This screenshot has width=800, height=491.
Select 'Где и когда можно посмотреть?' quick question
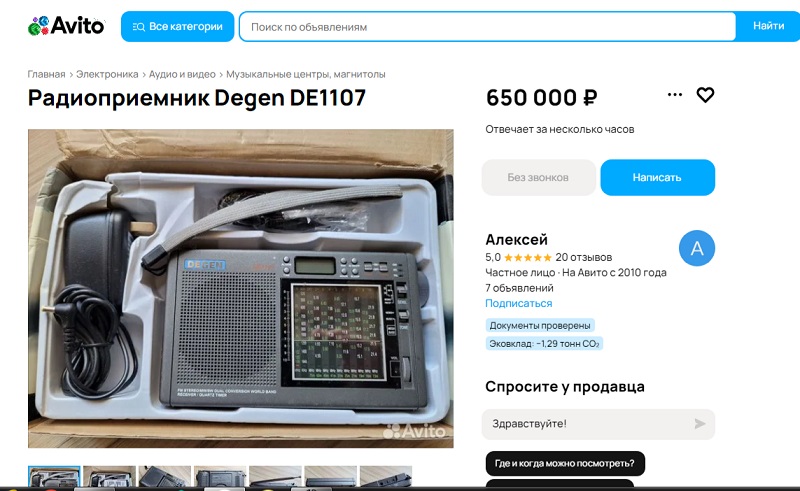click(565, 463)
